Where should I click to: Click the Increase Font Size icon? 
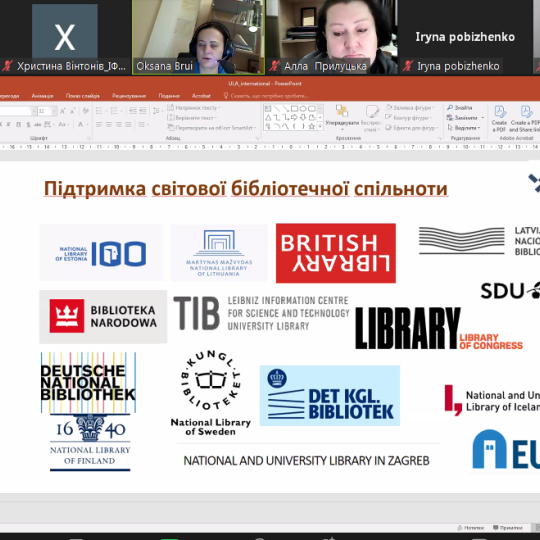click(x=63, y=111)
